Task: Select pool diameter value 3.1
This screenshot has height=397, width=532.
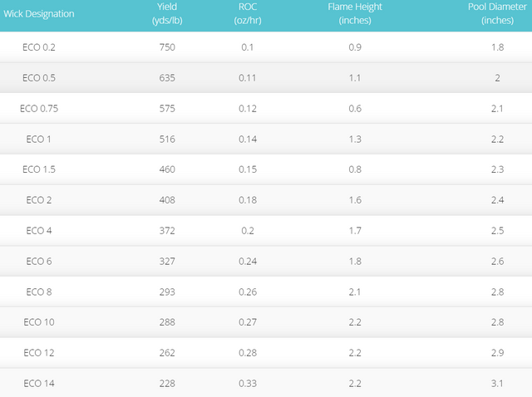Action: pos(497,383)
